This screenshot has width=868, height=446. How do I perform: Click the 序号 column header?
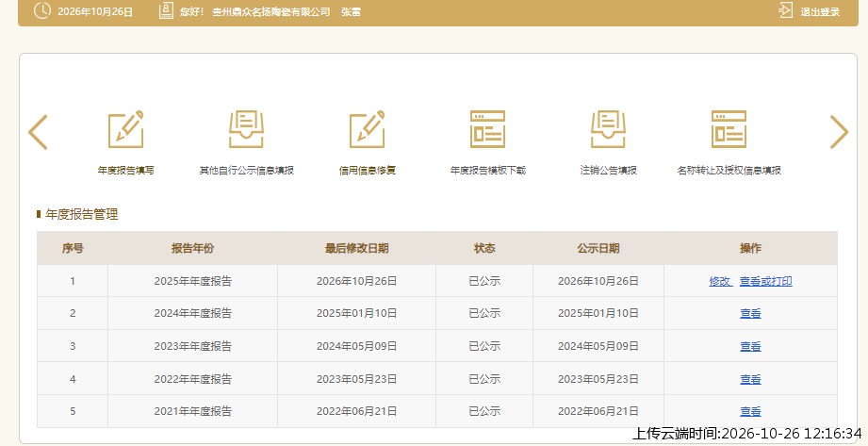73,248
